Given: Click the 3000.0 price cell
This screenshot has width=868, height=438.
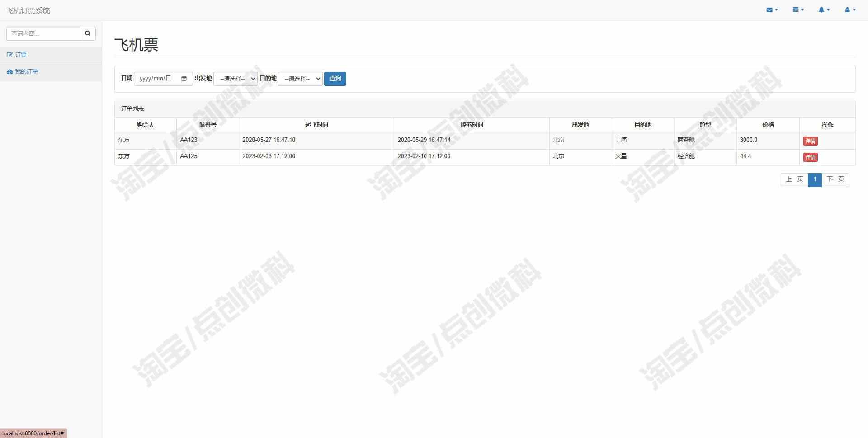Looking at the screenshot, I should [x=768, y=141].
